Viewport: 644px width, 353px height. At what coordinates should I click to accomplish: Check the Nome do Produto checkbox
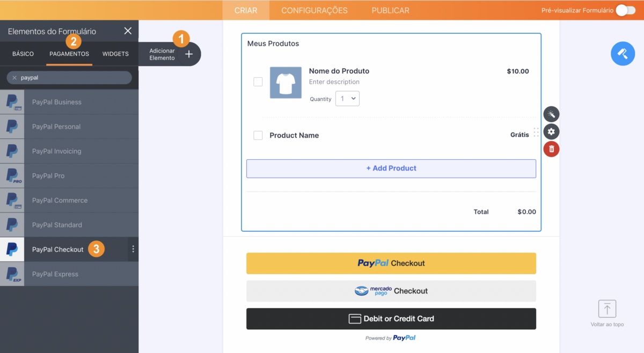click(258, 82)
